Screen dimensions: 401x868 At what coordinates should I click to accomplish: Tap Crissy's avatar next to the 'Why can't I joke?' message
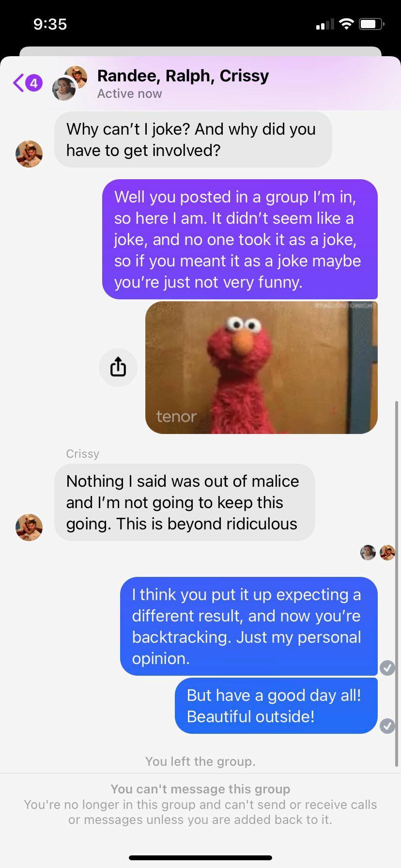[x=29, y=154]
